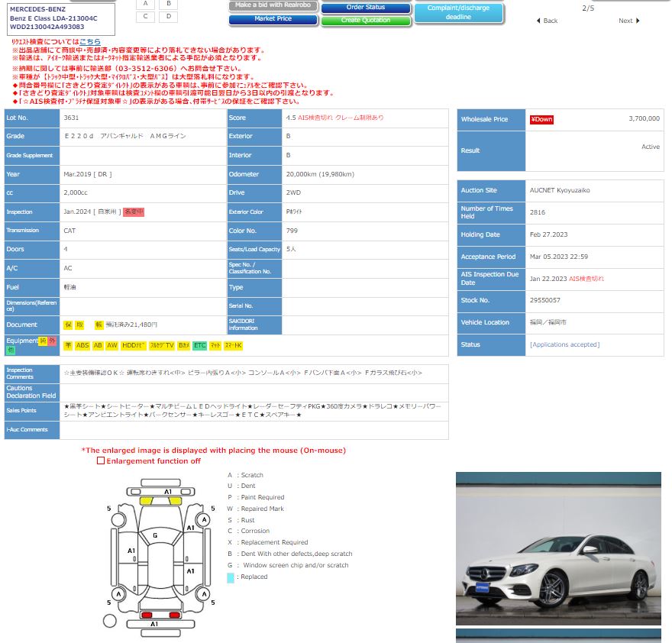The image size is (672, 643).
Task: Click the Market Price button
Action: coord(273,19)
